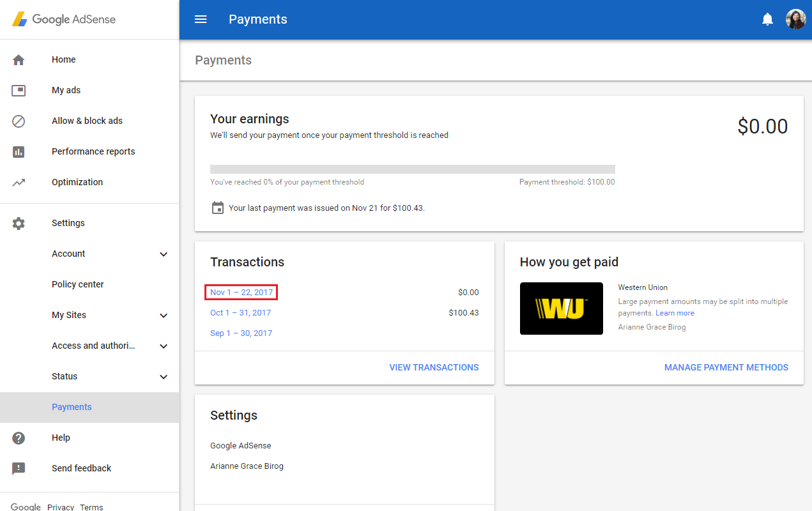Click Arianne Grace Birog in Settings card
This screenshot has width=812, height=511.
tap(247, 466)
